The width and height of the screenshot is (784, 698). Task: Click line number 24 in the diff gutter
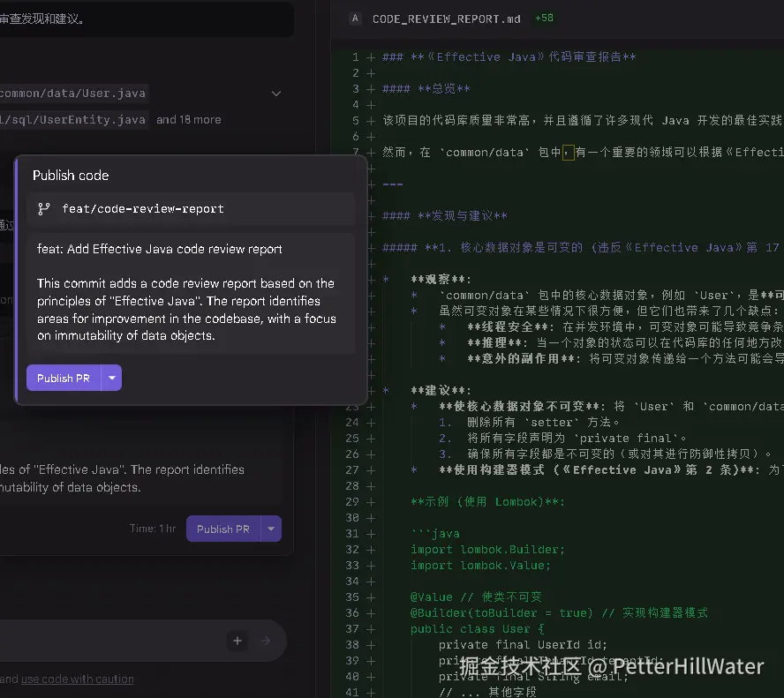[x=352, y=423]
